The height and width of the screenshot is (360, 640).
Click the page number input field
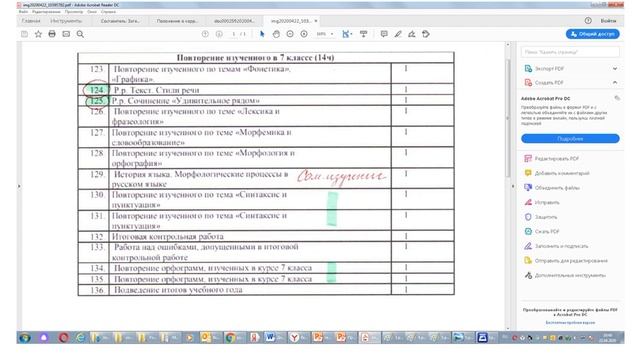[x=233, y=34]
